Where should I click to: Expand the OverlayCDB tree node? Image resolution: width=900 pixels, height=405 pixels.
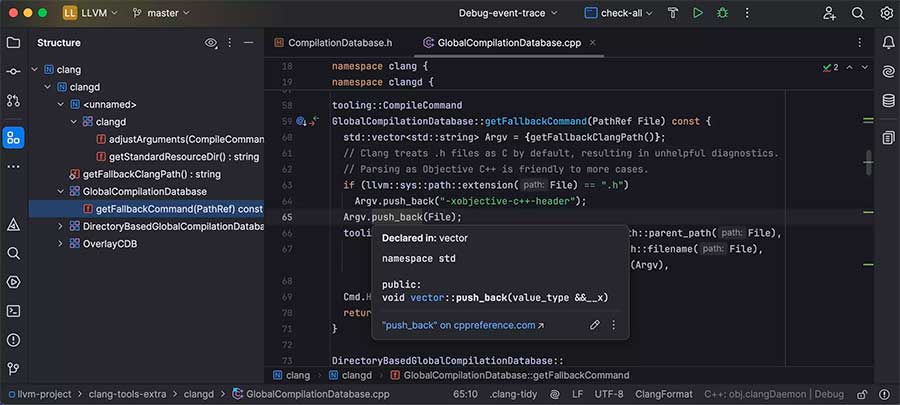click(x=60, y=243)
